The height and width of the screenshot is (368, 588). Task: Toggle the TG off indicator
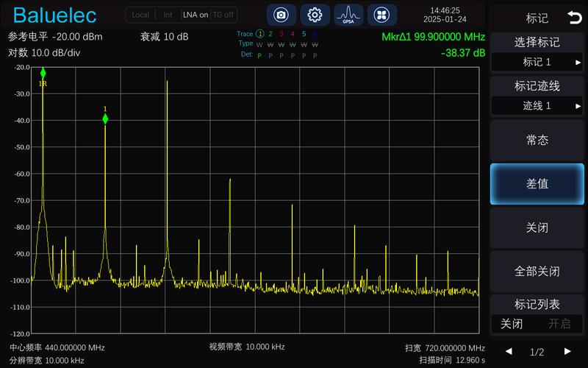click(x=223, y=15)
